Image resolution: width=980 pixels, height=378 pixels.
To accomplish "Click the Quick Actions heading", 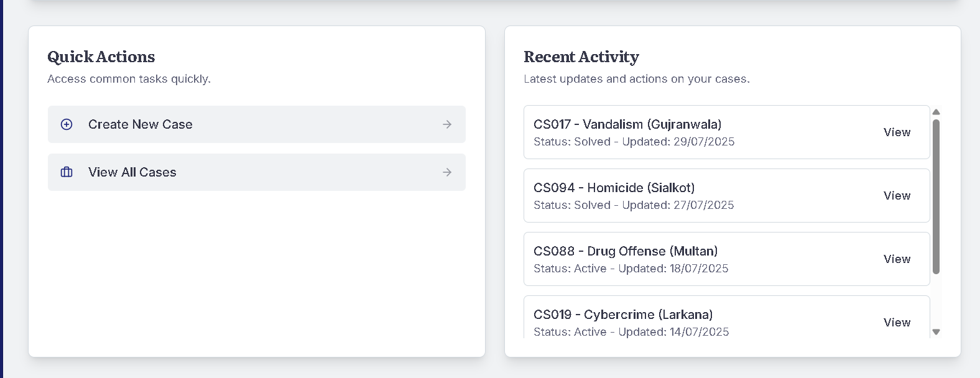I will coord(101,57).
